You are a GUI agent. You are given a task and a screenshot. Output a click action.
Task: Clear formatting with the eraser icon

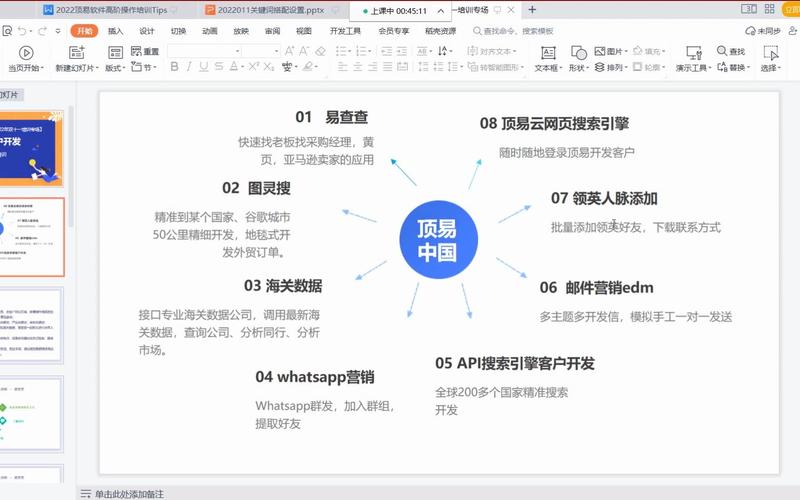pyautogui.click(x=320, y=51)
